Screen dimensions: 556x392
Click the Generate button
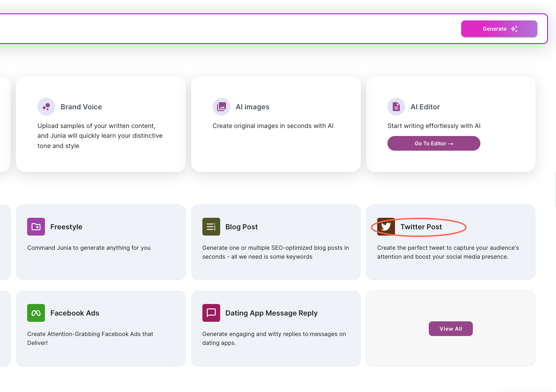pos(499,29)
